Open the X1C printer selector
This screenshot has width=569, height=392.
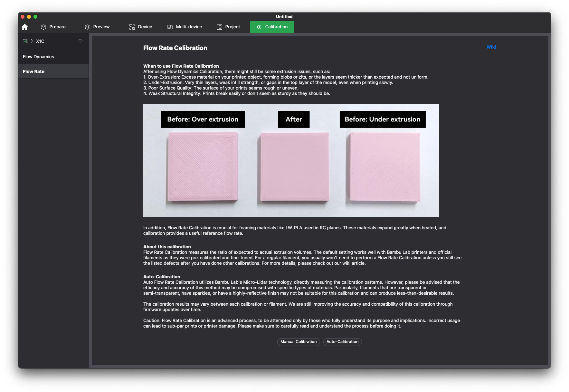pos(40,41)
